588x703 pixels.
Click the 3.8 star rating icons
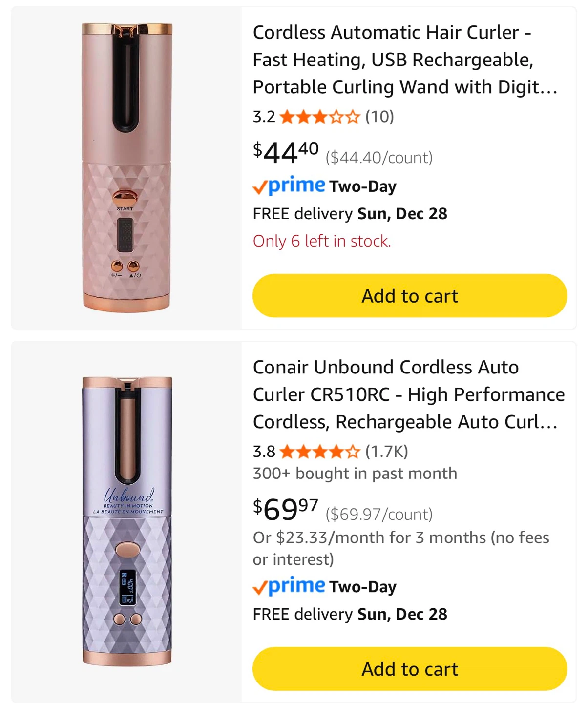(319, 452)
